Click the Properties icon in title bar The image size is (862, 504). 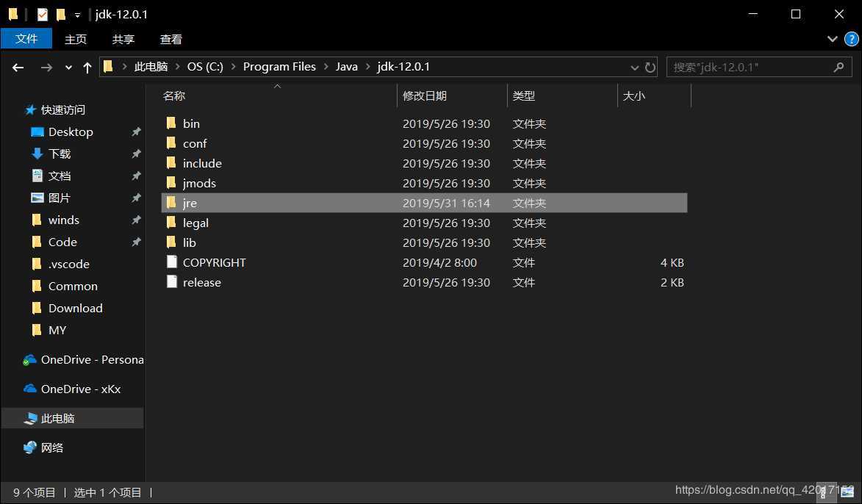tap(43, 14)
